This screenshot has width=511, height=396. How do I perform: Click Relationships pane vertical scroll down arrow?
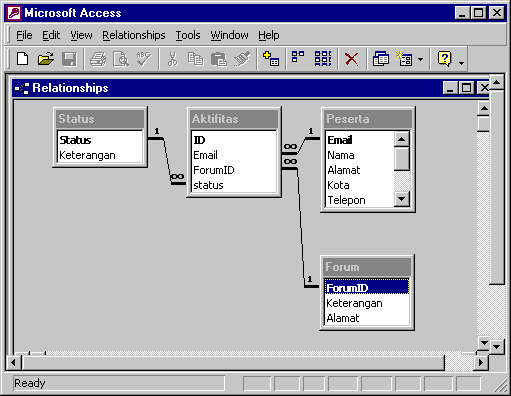[484, 343]
